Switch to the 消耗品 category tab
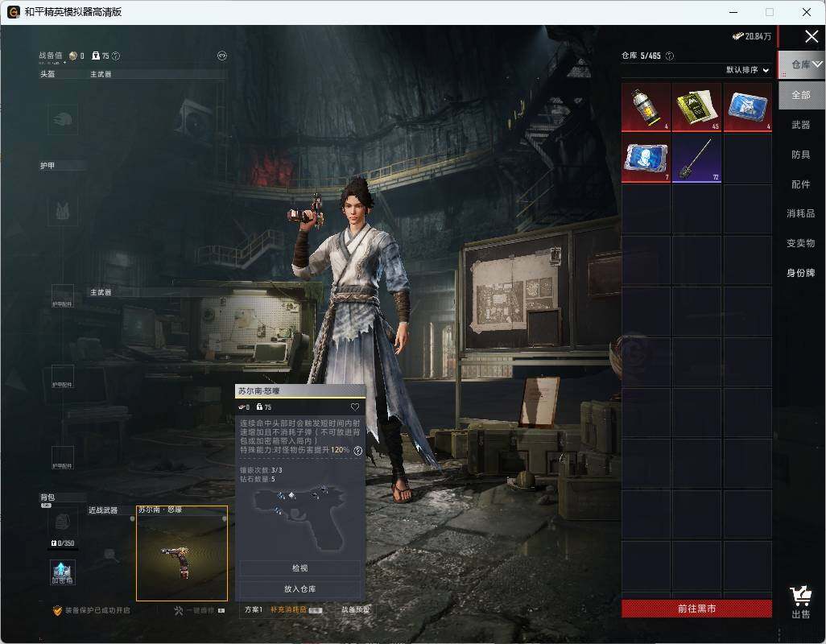The image size is (826, 644). 801,213
